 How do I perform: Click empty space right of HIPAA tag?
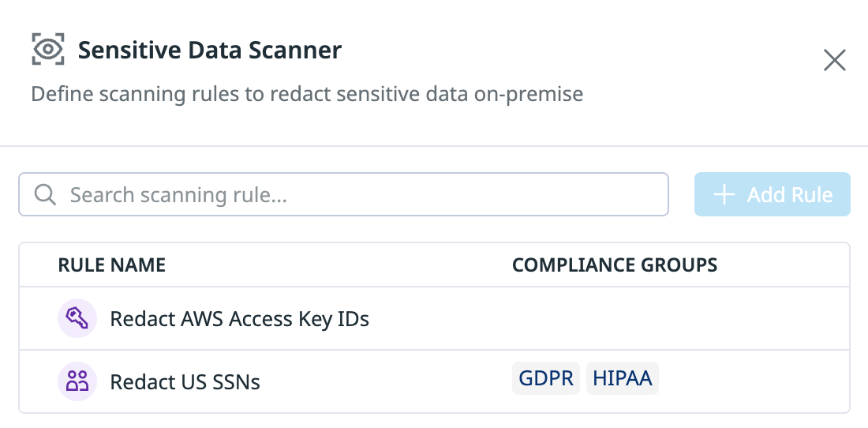coord(750,381)
